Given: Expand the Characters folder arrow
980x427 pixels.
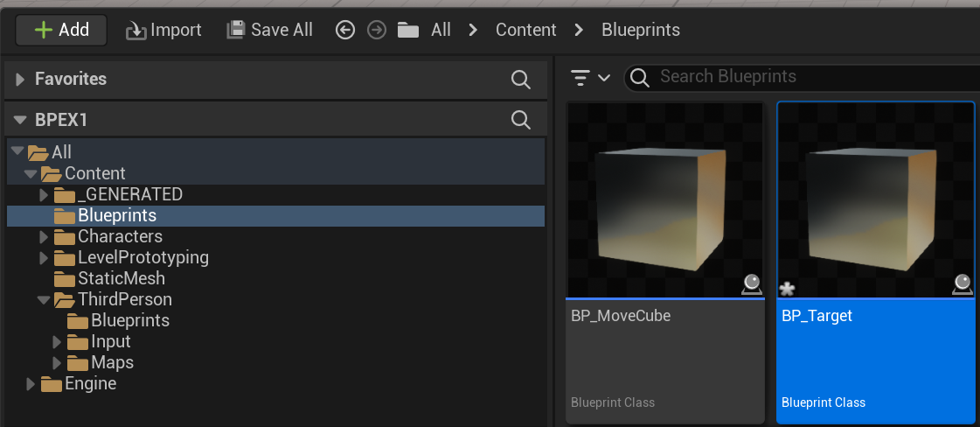Looking at the screenshot, I should coord(44,237).
